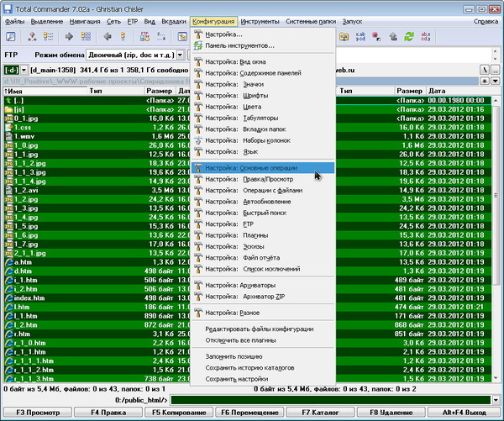504x421 pixels.
Task: Open the [-d-] drive selector dropdown
Action: pos(24,70)
